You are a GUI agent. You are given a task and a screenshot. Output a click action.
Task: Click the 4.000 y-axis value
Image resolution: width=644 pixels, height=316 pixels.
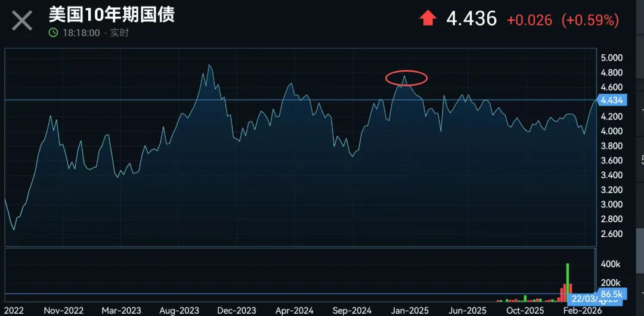click(612, 131)
